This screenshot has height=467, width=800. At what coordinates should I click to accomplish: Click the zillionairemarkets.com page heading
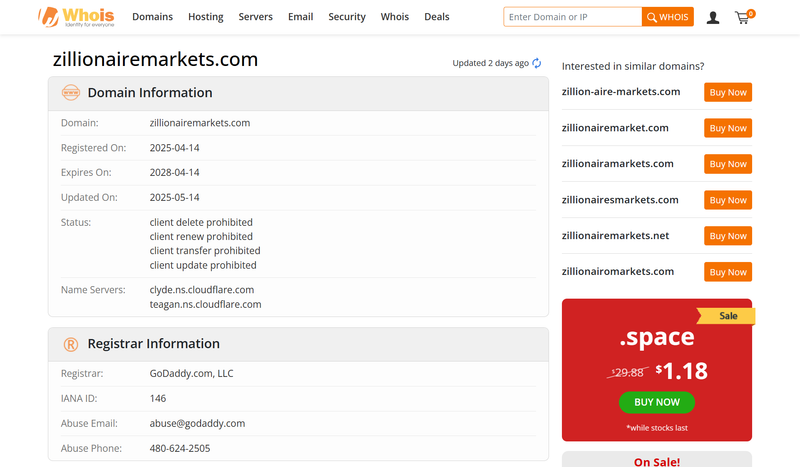pyautogui.click(x=156, y=59)
